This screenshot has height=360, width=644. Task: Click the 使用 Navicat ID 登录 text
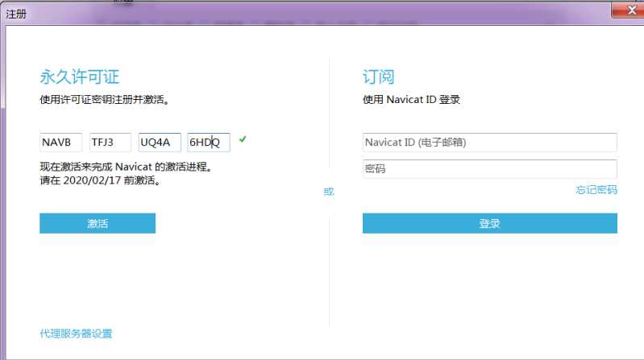[411, 100]
